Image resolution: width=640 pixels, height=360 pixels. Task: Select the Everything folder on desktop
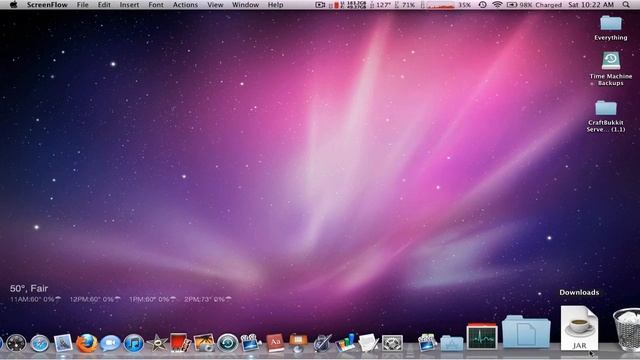coord(611,28)
